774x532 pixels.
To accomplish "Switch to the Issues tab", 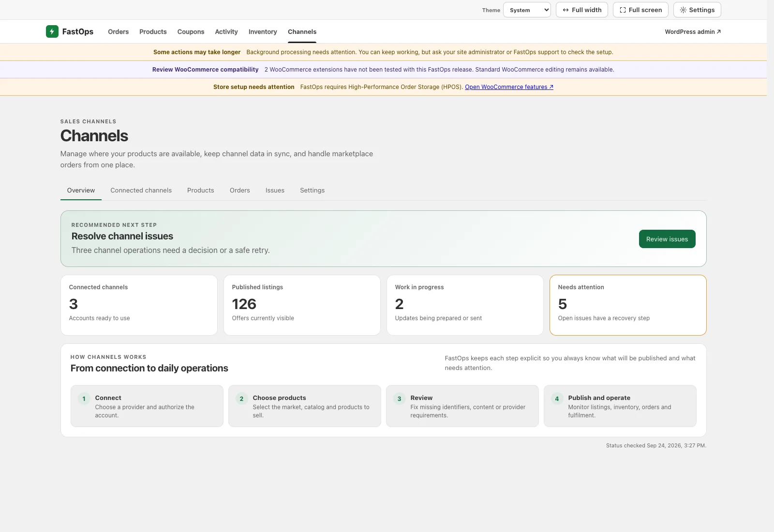I will 275,190.
